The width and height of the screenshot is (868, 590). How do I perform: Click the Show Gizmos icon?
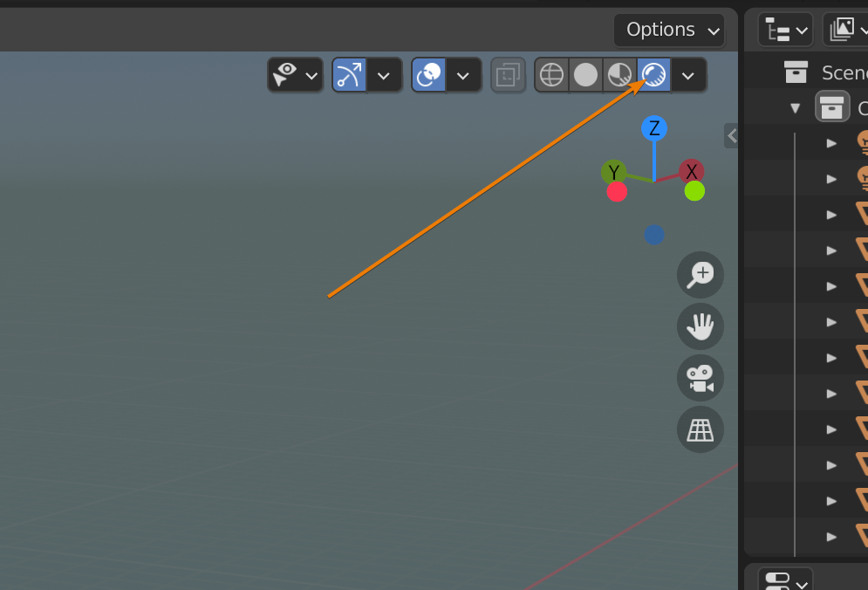285,74
